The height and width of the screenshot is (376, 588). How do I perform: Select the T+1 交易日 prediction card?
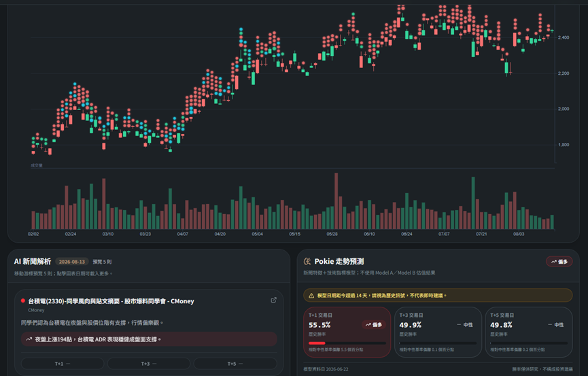(x=347, y=332)
